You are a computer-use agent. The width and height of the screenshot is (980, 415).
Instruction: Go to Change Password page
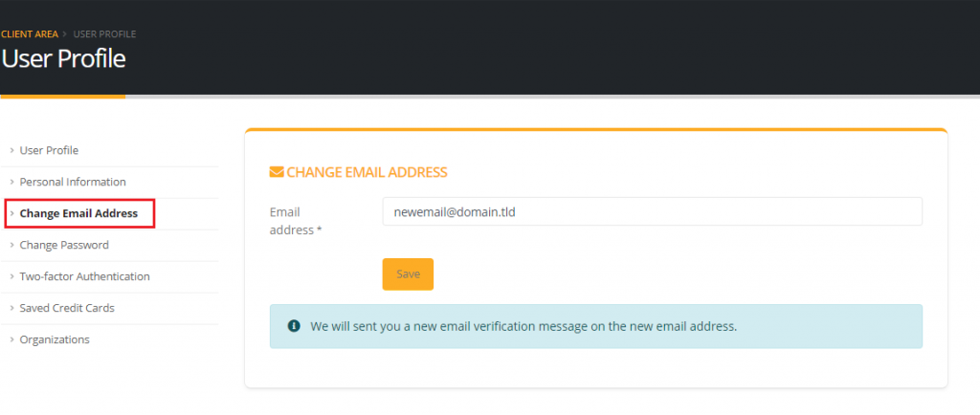(64, 245)
